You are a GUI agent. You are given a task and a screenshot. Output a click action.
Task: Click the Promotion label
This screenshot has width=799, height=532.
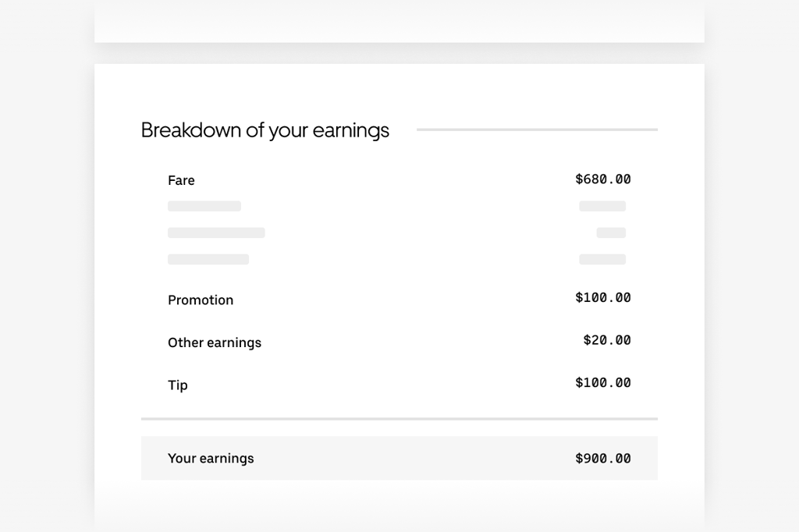coord(201,300)
